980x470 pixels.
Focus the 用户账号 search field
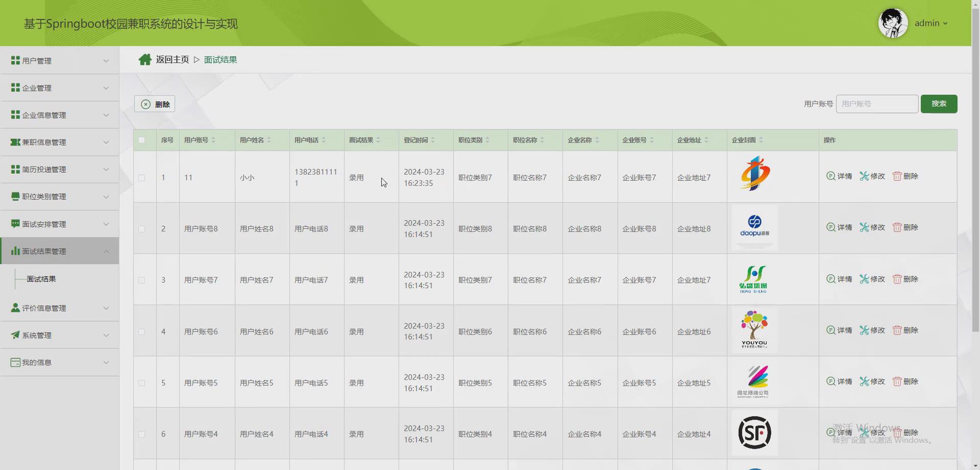tap(877, 104)
